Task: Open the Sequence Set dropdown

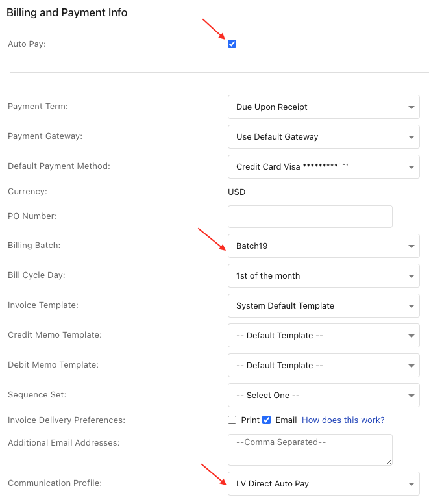Action: [x=323, y=396]
